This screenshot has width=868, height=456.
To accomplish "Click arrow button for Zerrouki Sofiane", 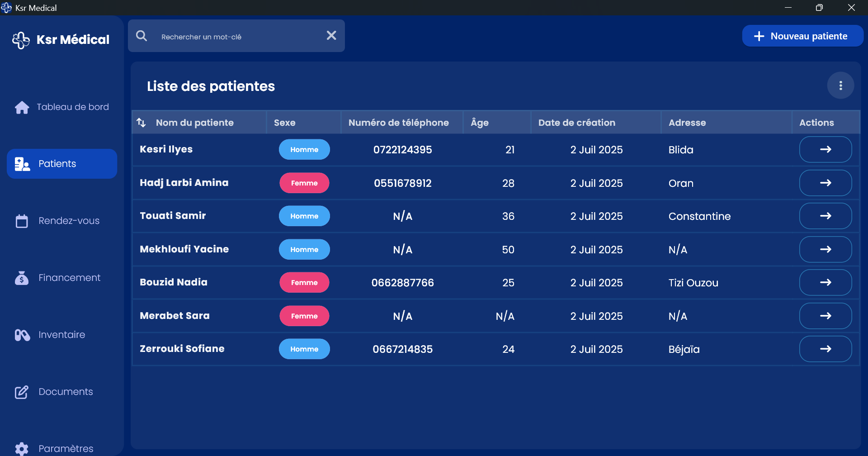I will pyautogui.click(x=825, y=349).
